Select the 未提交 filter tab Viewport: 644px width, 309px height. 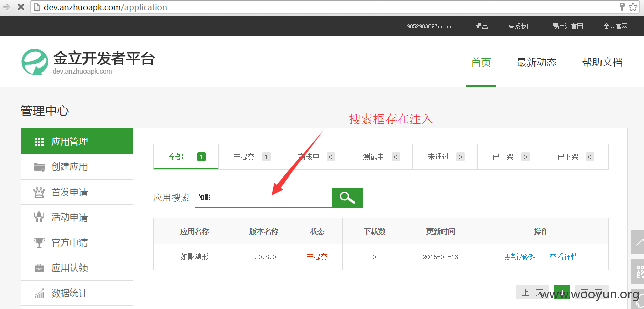[251, 157]
